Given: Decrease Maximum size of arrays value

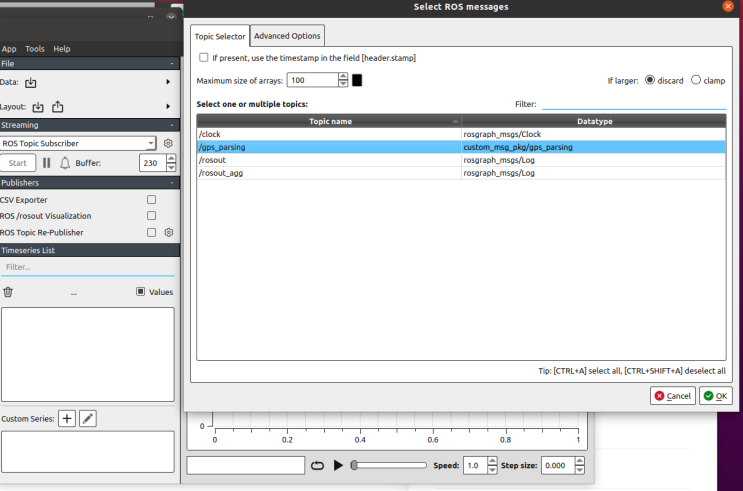Looking at the screenshot, I should pyautogui.click(x=343, y=83).
